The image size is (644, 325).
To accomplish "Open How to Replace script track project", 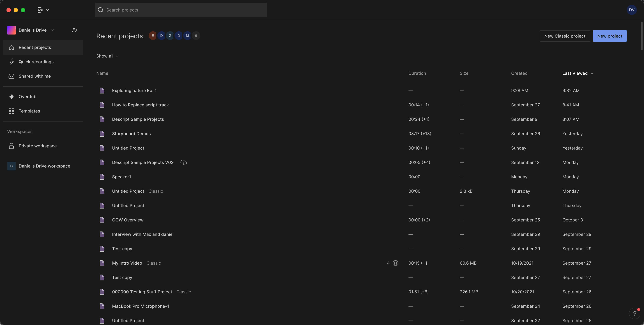I will (140, 105).
